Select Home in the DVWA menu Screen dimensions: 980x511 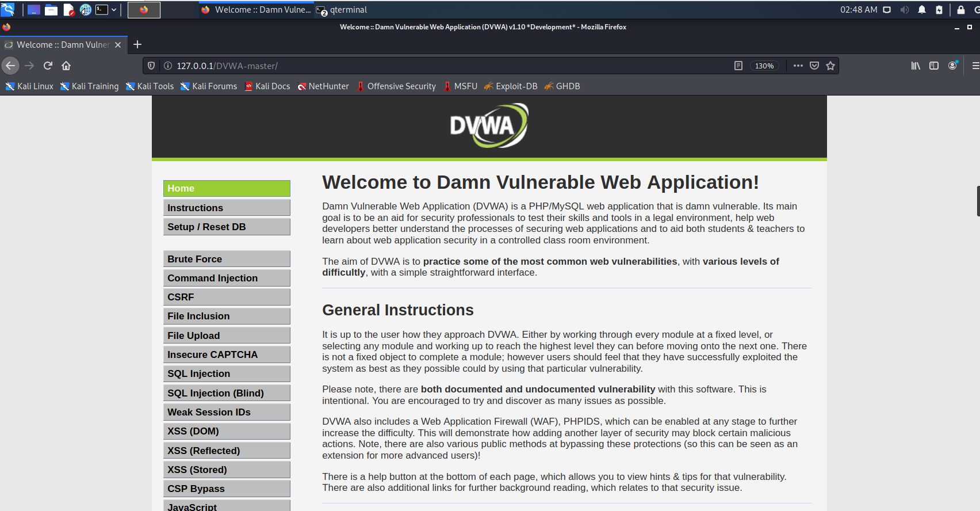click(227, 188)
